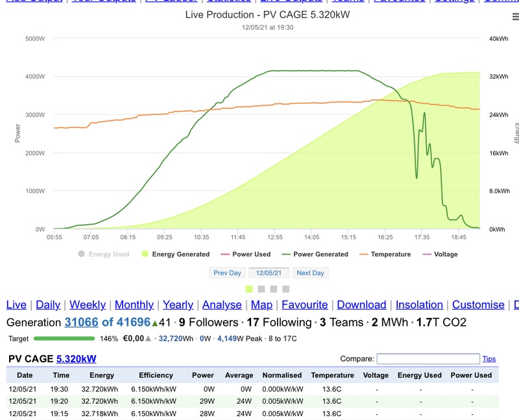Toggle the Power Generated legend series
The image size is (519, 420).
(315, 254)
